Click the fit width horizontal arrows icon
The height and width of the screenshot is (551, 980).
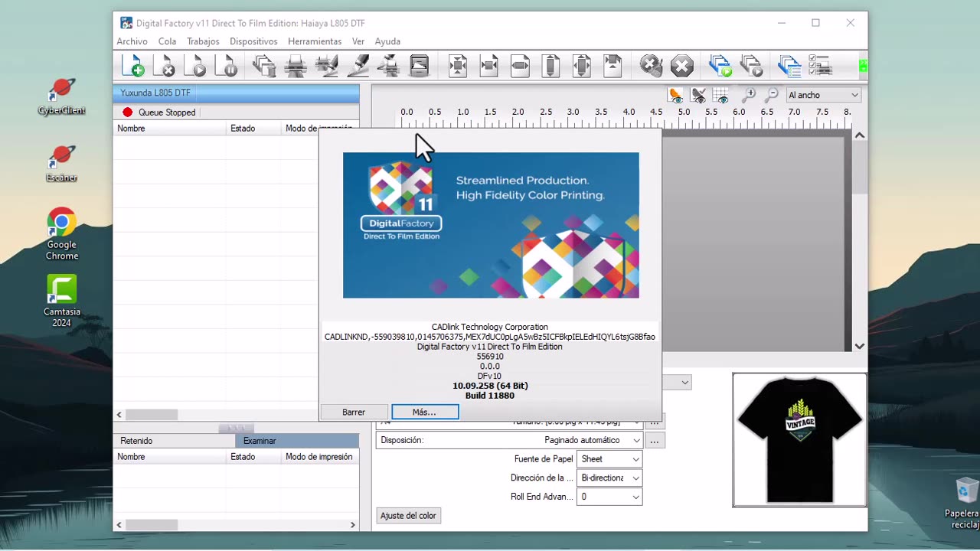[x=520, y=66]
